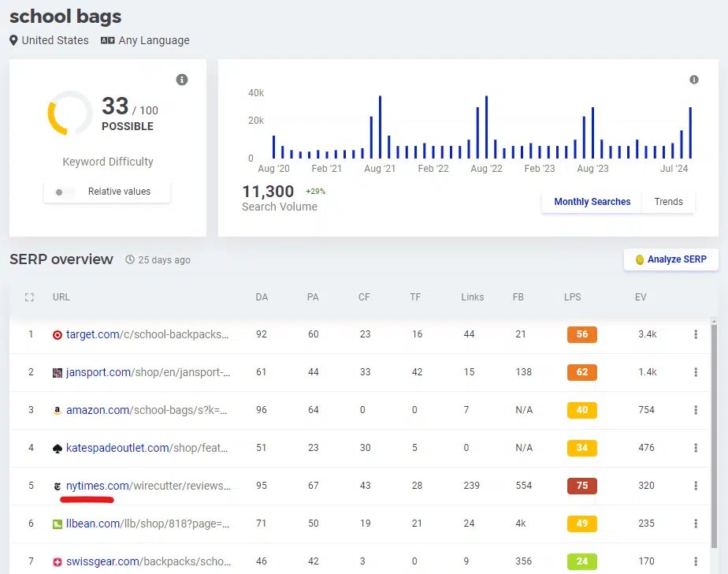Viewport: 728px width, 574px height.
Task: Click the POSSIBLE difficulty label
Action: pos(128,126)
